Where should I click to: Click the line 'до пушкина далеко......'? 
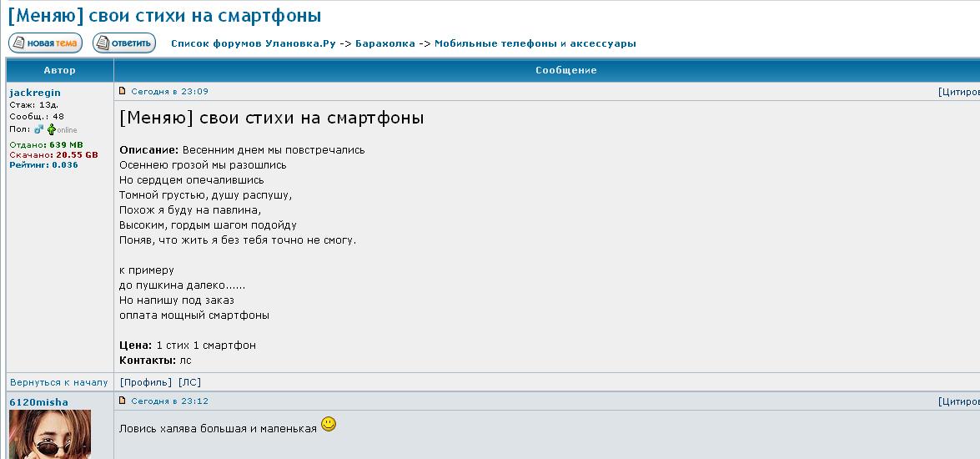182,285
